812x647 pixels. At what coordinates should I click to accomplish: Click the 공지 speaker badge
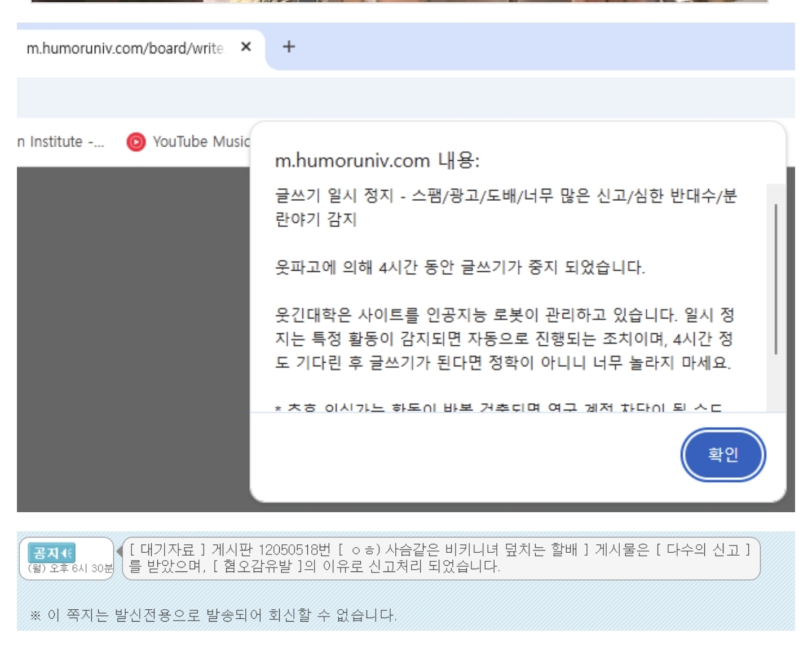(x=52, y=552)
